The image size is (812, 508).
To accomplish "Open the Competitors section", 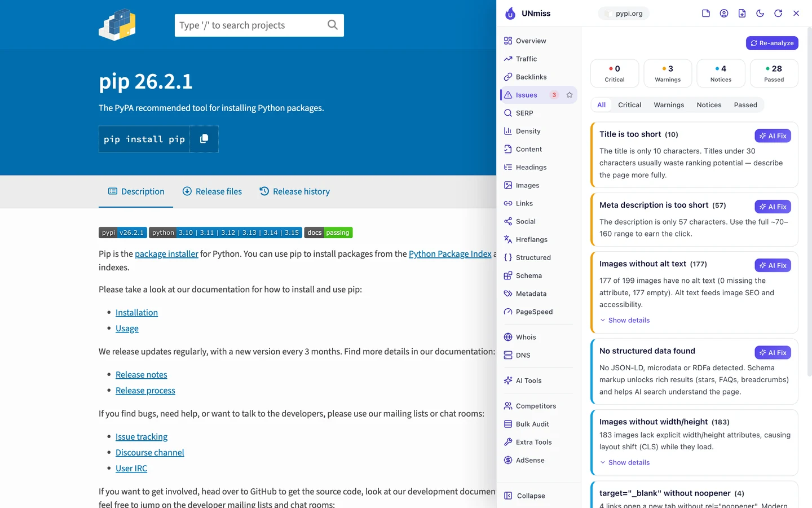I will coord(539,406).
